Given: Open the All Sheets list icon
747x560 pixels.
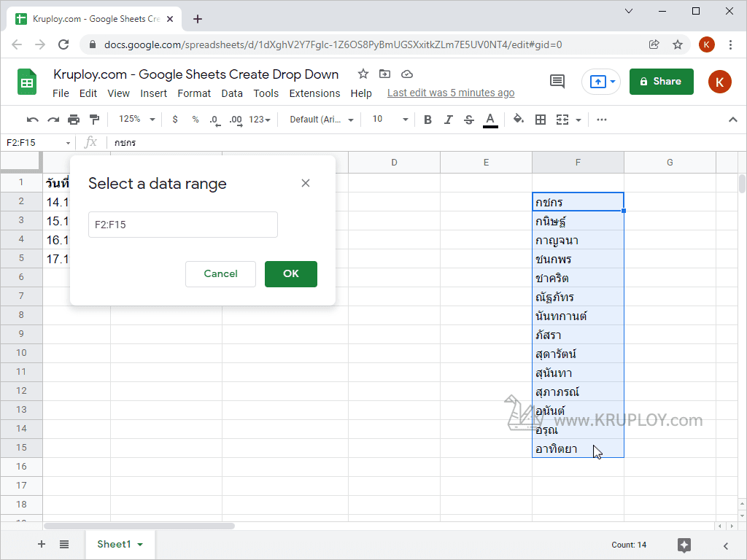Looking at the screenshot, I should tap(64, 544).
